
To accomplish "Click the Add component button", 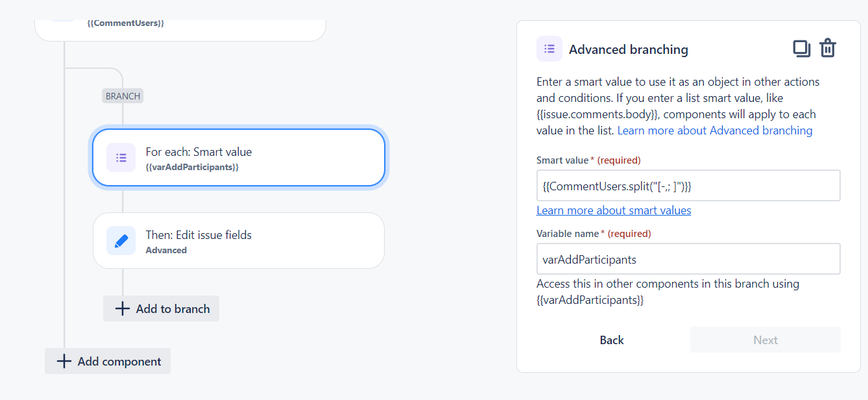I will pos(108,361).
